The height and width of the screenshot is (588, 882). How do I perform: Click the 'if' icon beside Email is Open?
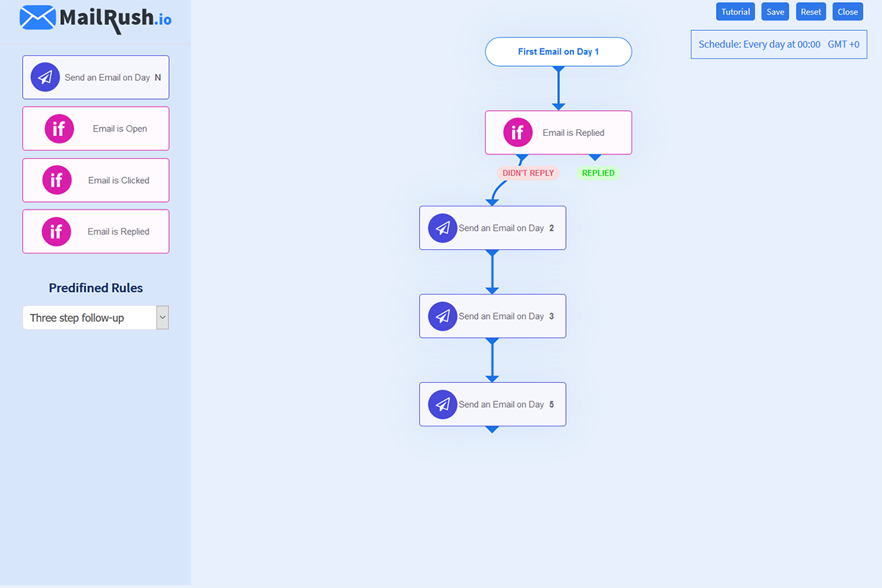[60, 129]
